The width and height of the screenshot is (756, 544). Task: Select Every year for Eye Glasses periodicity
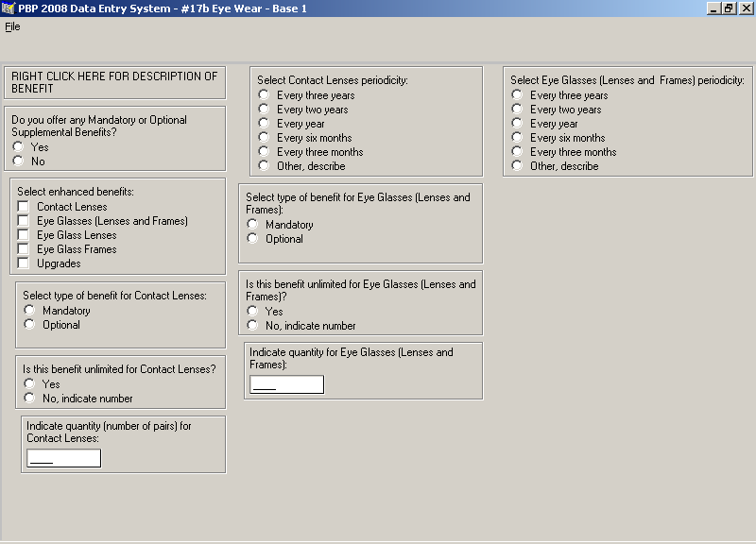pos(517,123)
